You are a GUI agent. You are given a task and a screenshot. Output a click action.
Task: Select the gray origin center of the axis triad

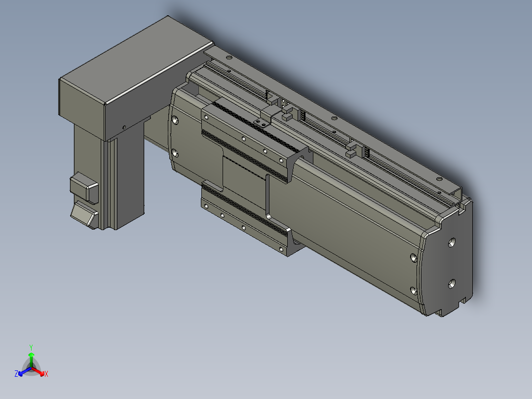coord(31,368)
